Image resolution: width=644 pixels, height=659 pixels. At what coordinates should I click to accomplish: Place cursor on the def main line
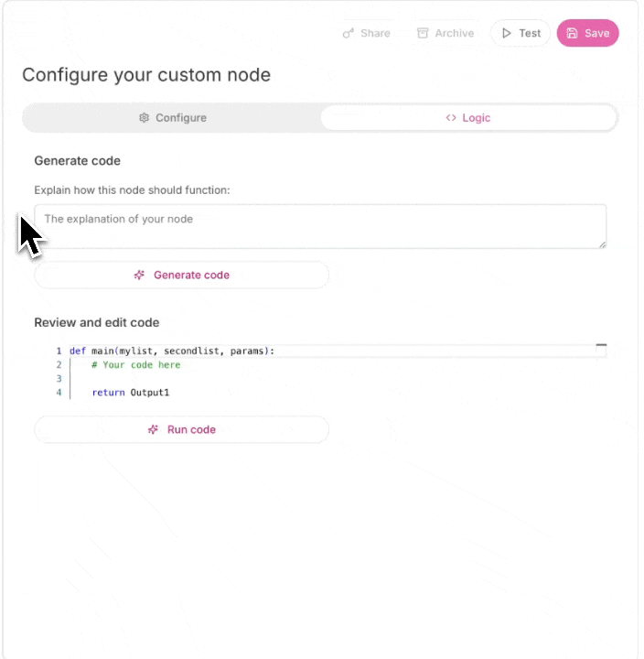point(172,351)
